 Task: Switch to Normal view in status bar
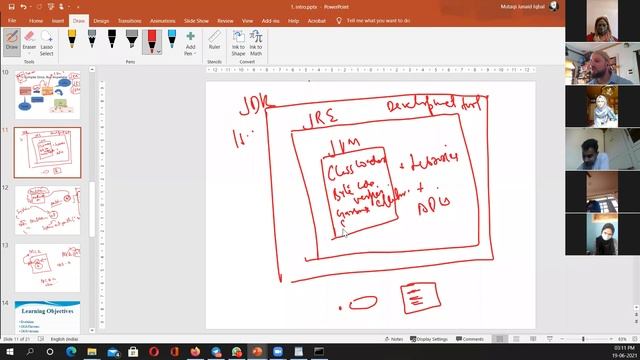[500, 339]
